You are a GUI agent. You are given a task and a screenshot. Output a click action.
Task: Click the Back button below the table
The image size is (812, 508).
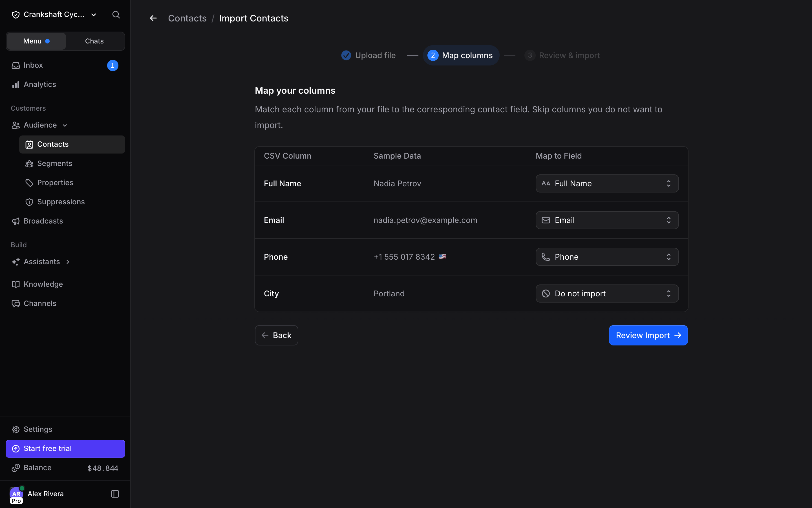pyautogui.click(x=276, y=335)
